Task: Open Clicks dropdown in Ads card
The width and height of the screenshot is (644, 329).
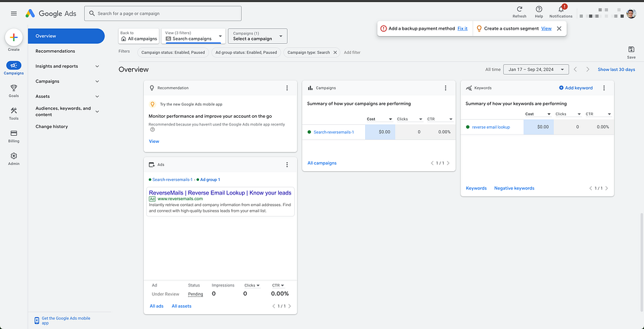Action: point(252,285)
